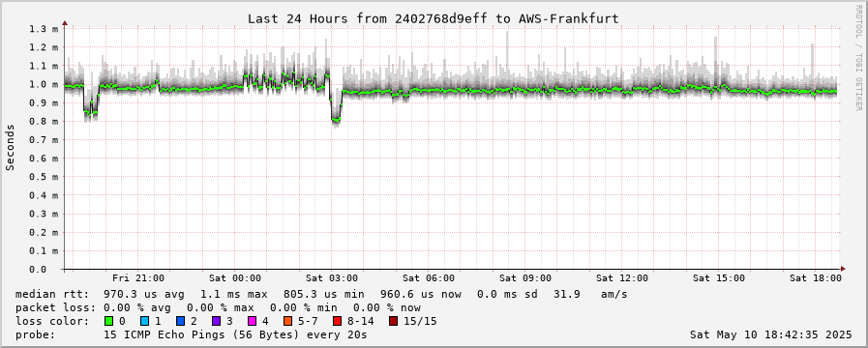Screen dimensions: 868x348
Task: Click the packet loss statistics line
Action: [x=218, y=307]
